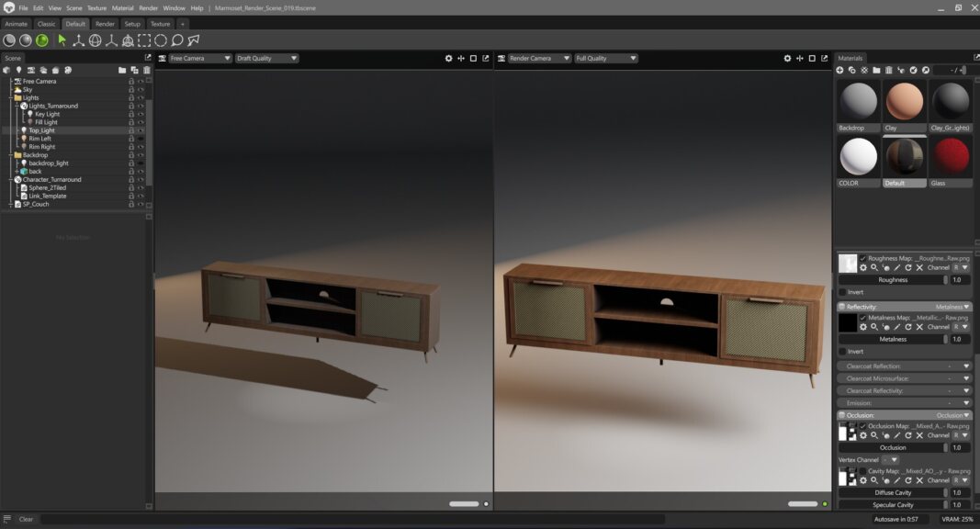
Task: Open the Material menu
Action: (122, 8)
